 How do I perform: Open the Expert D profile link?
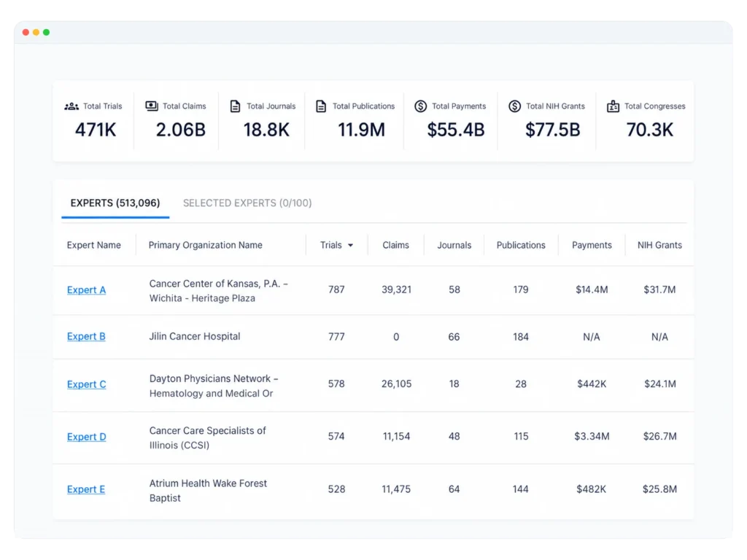pos(86,437)
